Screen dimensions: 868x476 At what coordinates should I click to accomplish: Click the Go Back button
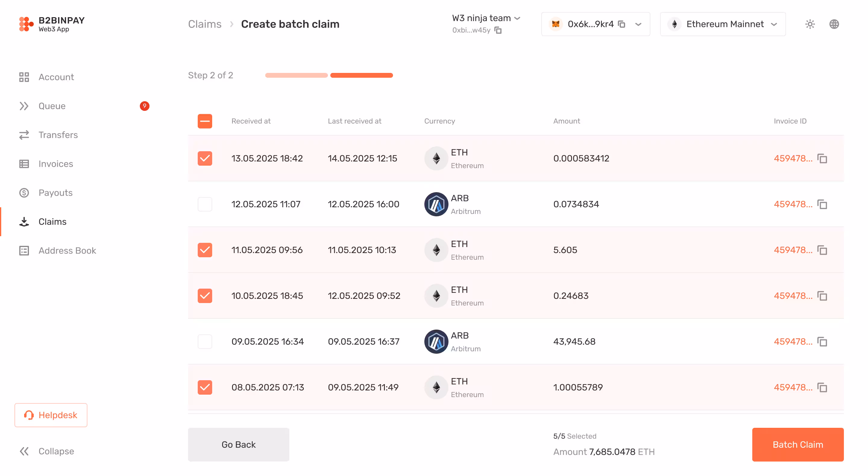[x=239, y=444]
